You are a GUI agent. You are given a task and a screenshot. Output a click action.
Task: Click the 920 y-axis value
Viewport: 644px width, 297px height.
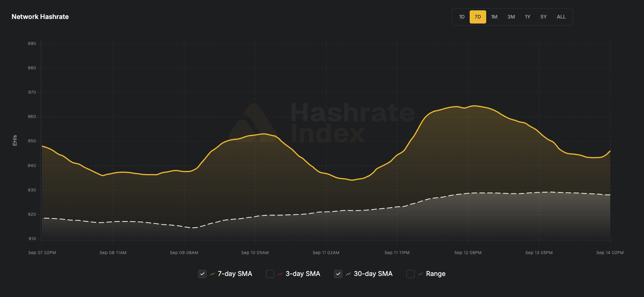[32, 214]
